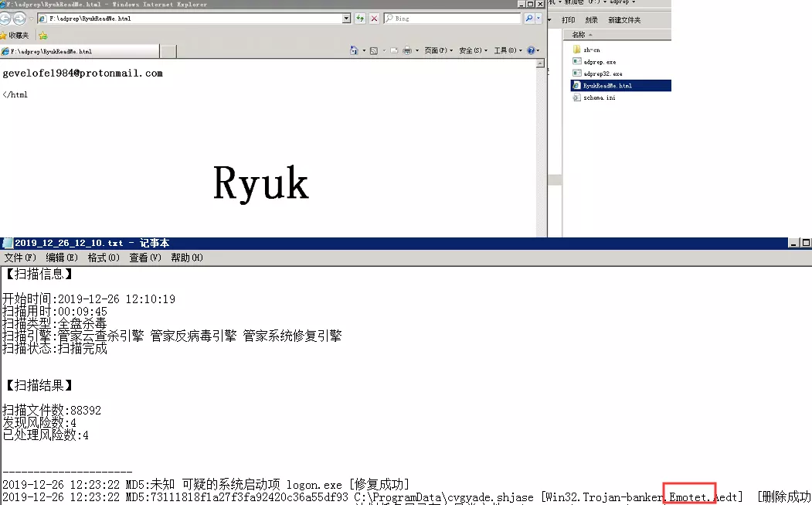
Task: Click the red Stop loading icon
Action: (374, 19)
